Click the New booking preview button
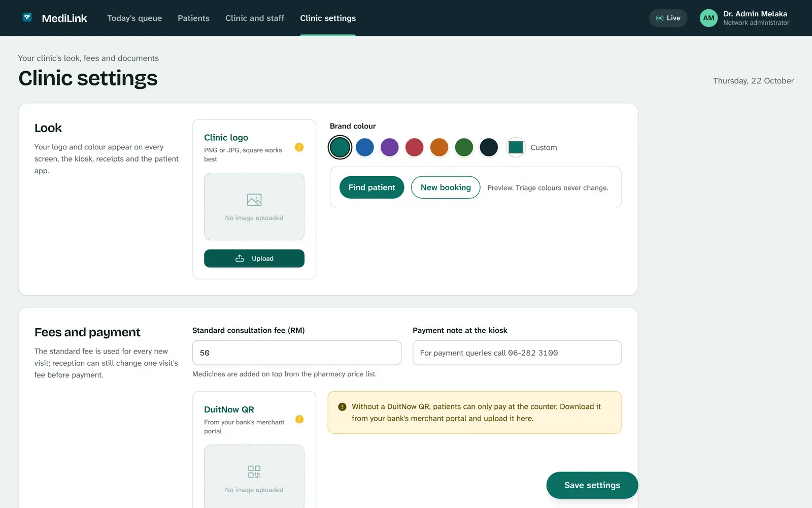Screen dimensions: 812x508 click(x=446, y=187)
